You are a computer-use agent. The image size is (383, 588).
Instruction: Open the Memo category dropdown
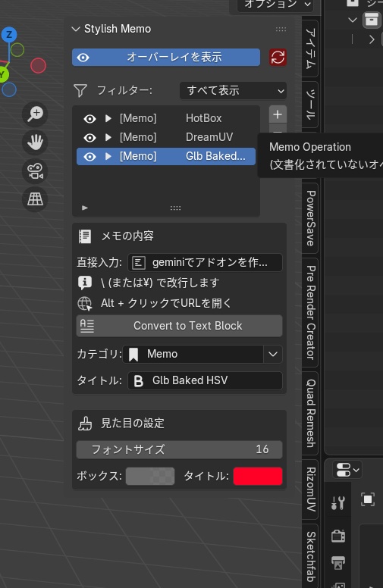202,354
